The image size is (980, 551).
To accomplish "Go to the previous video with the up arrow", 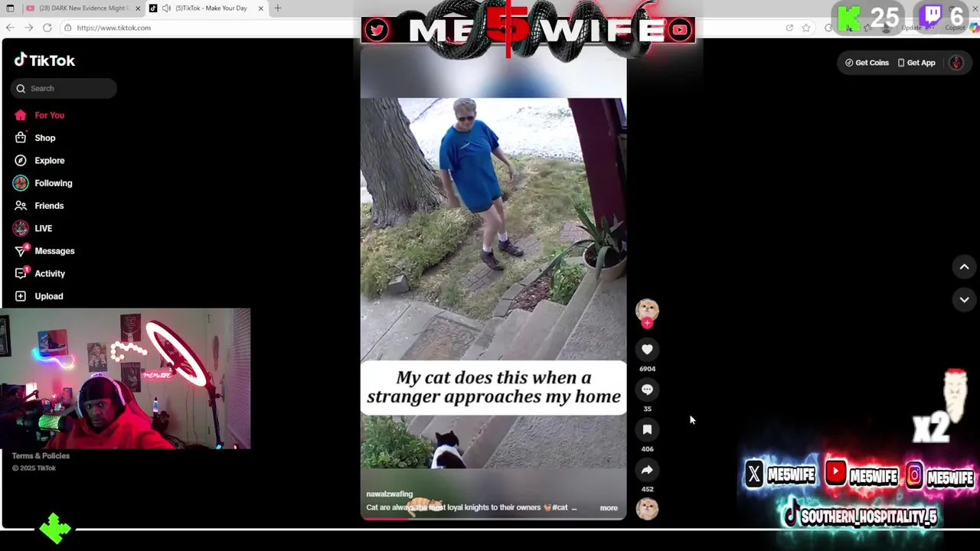I will (964, 267).
